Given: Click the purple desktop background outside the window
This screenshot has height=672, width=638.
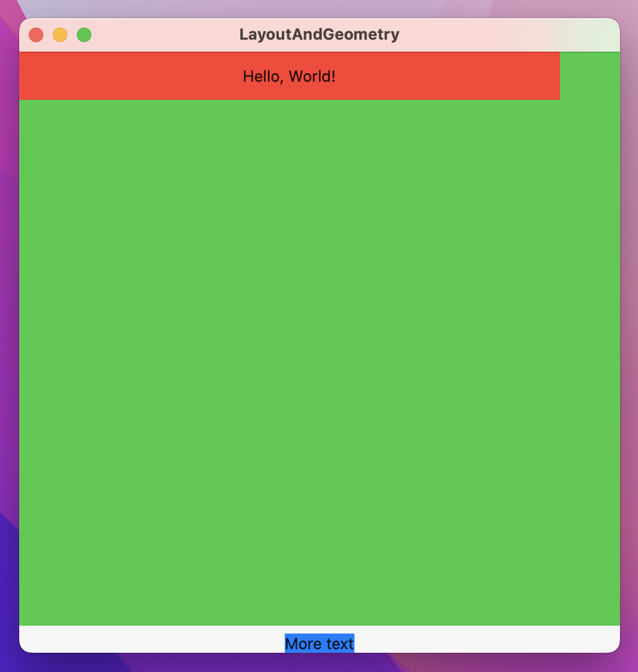Looking at the screenshot, I should tap(9, 337).
